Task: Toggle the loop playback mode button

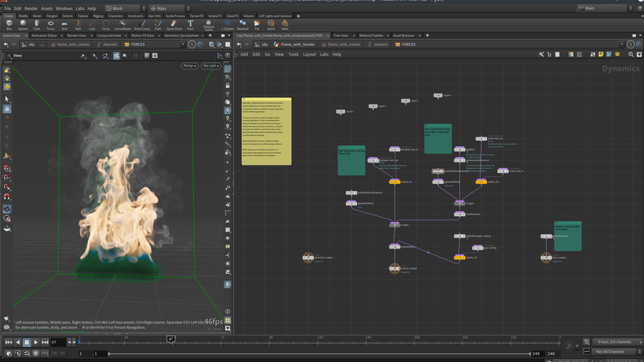Action: [26, 353]
